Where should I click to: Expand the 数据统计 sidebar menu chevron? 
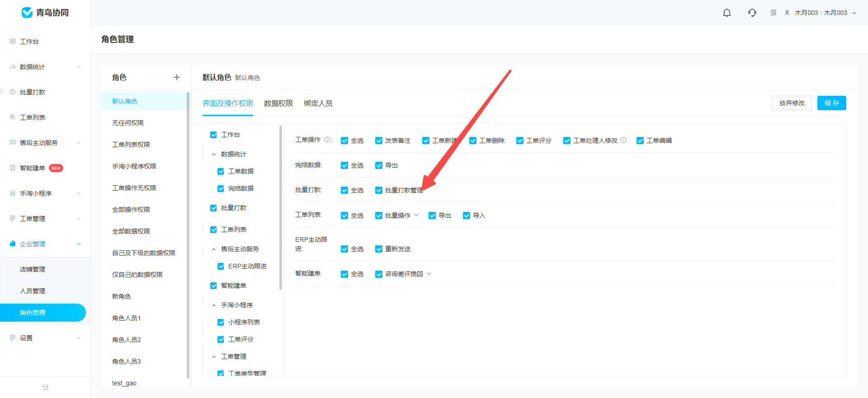[x=79, y=67]
